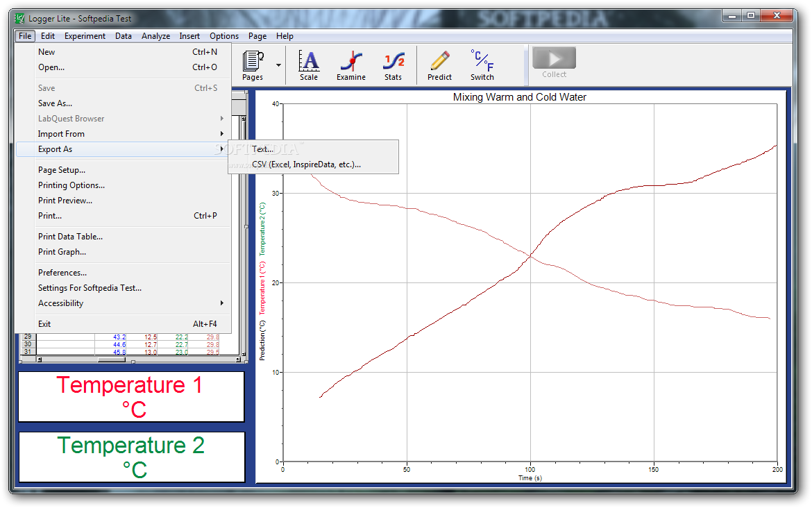Image resolution: width=812 pixels, height=508 pixels.
Task: Open the Data menu
Action: pyautogui.click(x=124, y=35)
